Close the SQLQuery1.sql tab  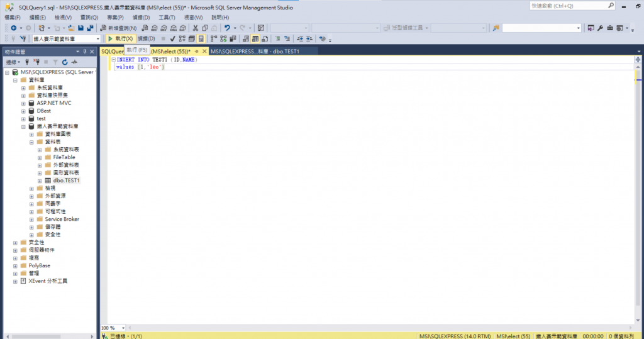[204, 52]
